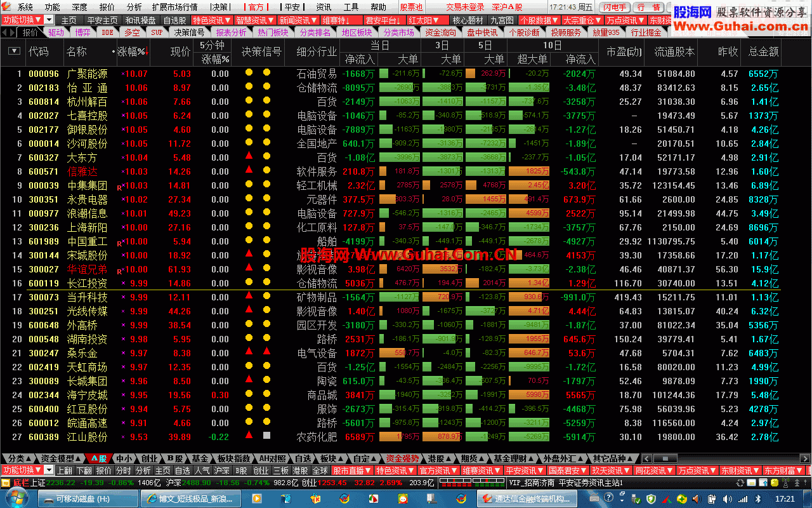Click 下翻 page-down button in bottom toolbar

84,471
